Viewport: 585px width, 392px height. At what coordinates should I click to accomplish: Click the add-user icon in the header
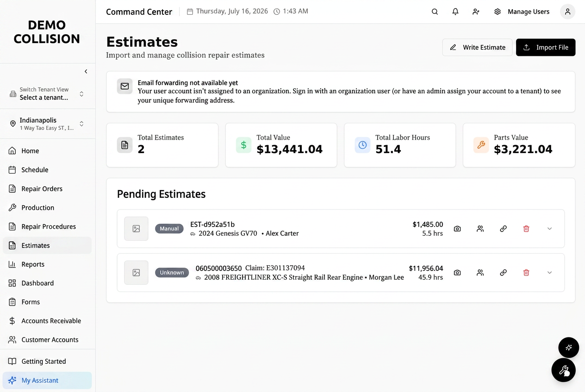(476, 12)
